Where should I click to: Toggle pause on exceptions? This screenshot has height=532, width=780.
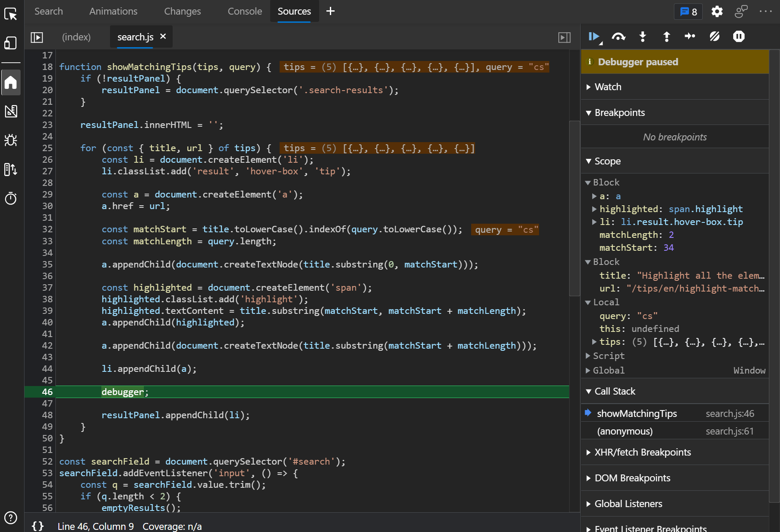point(739,36)
